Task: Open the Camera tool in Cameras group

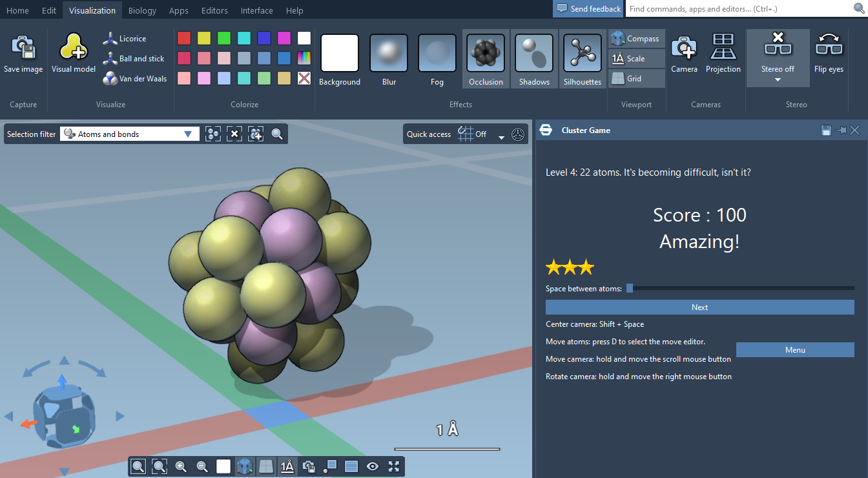Action: [x=684, y=48]
